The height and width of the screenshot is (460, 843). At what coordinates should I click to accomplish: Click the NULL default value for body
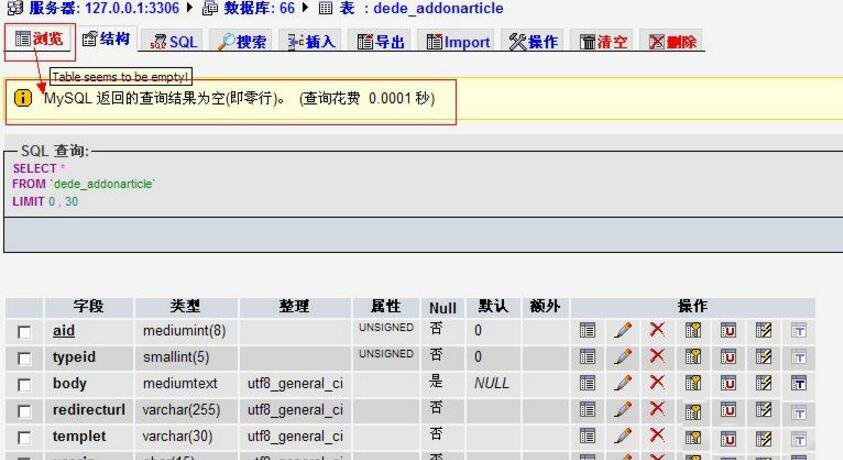point(491,383)
